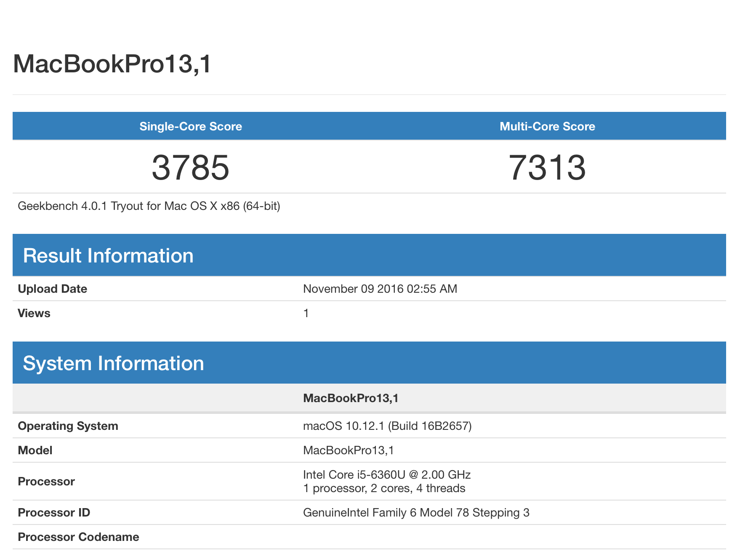Select the date November 09 2016 02:55 AM
The width and height of the screenshot is (756, 551).
click(380, 289)
